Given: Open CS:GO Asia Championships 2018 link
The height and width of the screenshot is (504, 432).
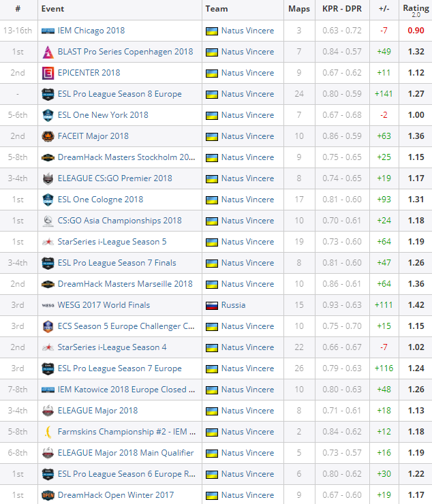Looking at the screenshot, I should pos(120,221).
